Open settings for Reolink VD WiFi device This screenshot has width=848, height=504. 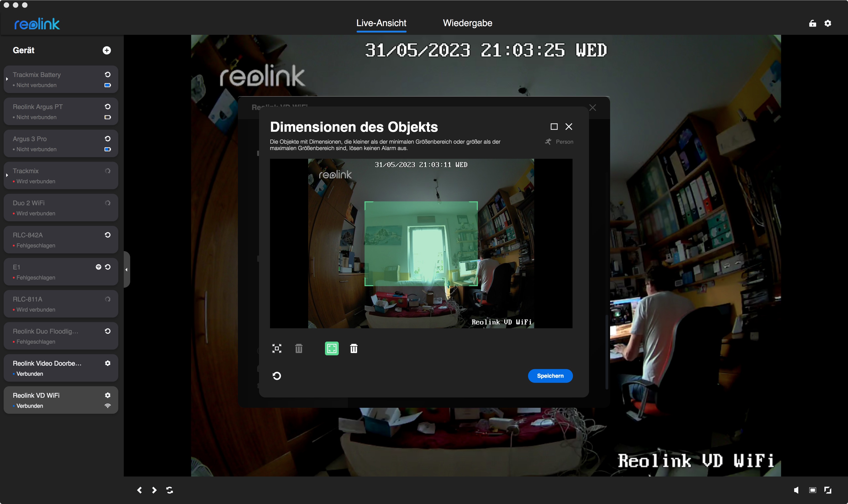pyautogui.click(x=108, y=395)
